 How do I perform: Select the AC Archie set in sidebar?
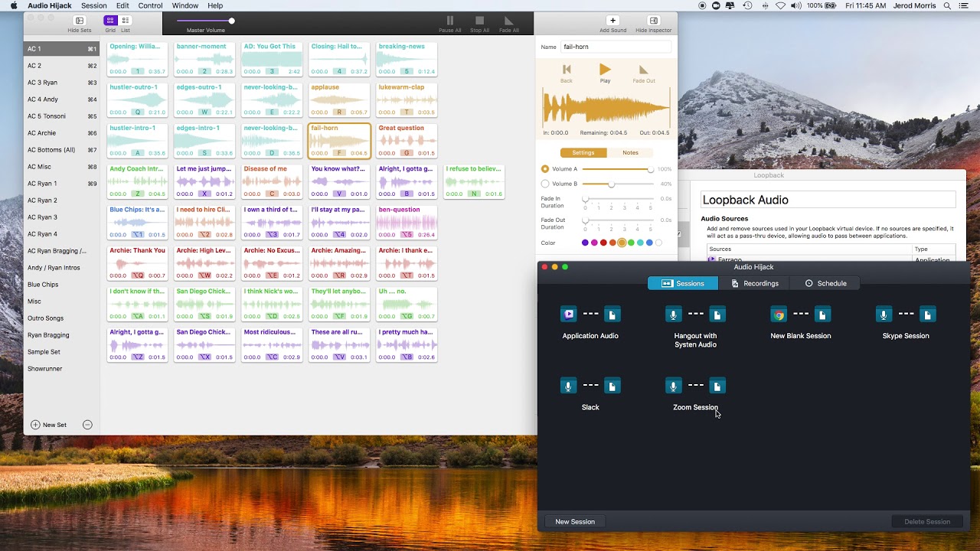[x=61, y=133]
